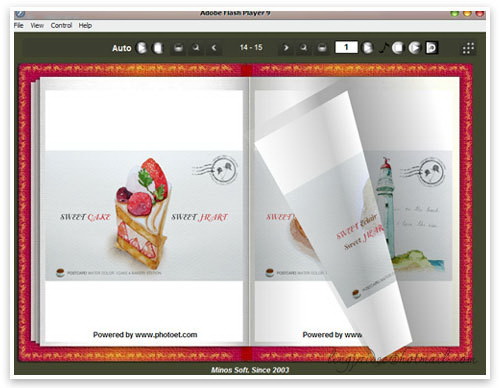This screenshot has height=388, width=500.
Task: Click the left print icon in the toolbar
Action: (x=178, y=48)
